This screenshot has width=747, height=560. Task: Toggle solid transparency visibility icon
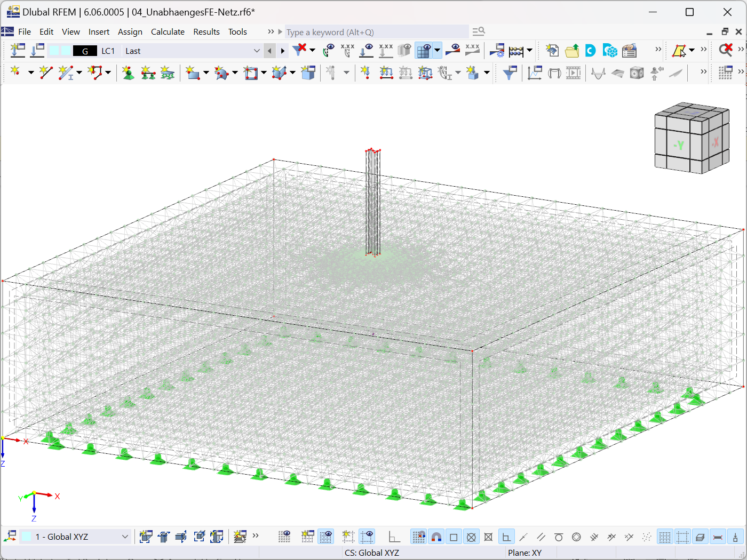click(404, 51)
